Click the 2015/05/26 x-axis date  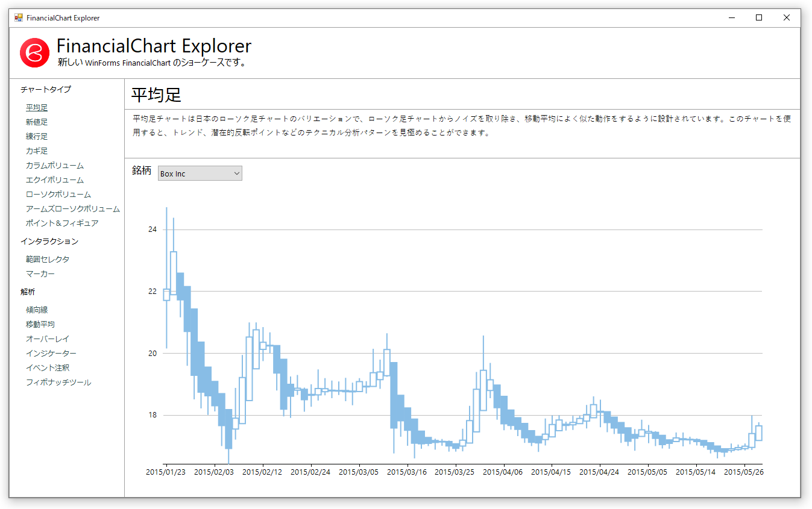tap(744, 472)
